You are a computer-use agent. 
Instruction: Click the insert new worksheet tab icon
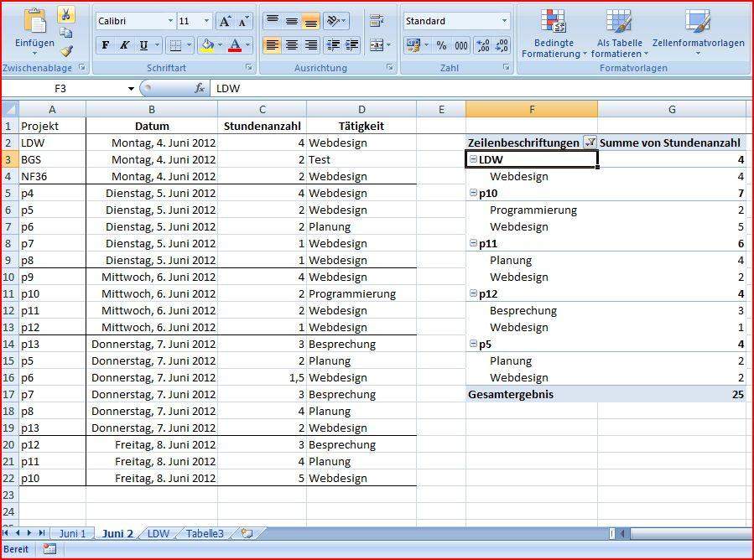(247, 533)
